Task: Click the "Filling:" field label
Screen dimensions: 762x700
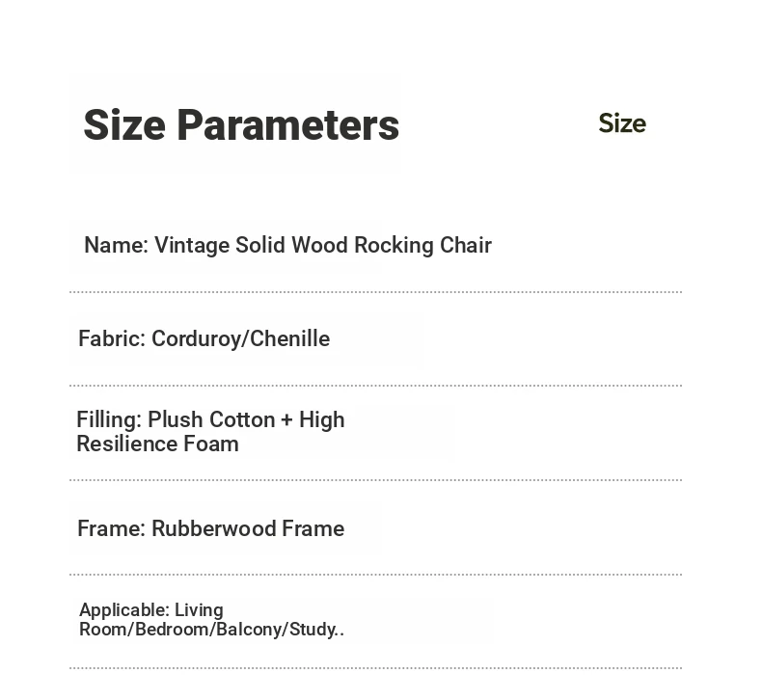Action: pyautogui.click(x=109, y=420)
